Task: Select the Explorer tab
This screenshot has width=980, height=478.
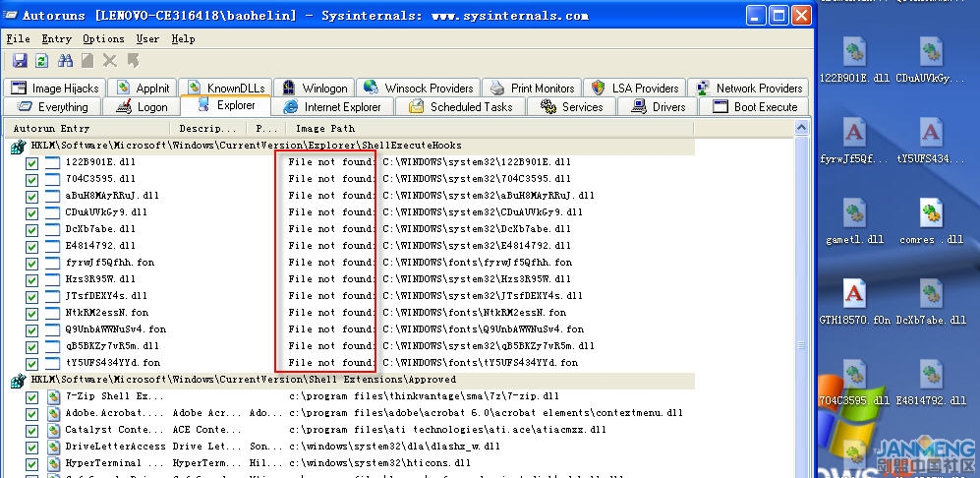Action: point(226,106)
